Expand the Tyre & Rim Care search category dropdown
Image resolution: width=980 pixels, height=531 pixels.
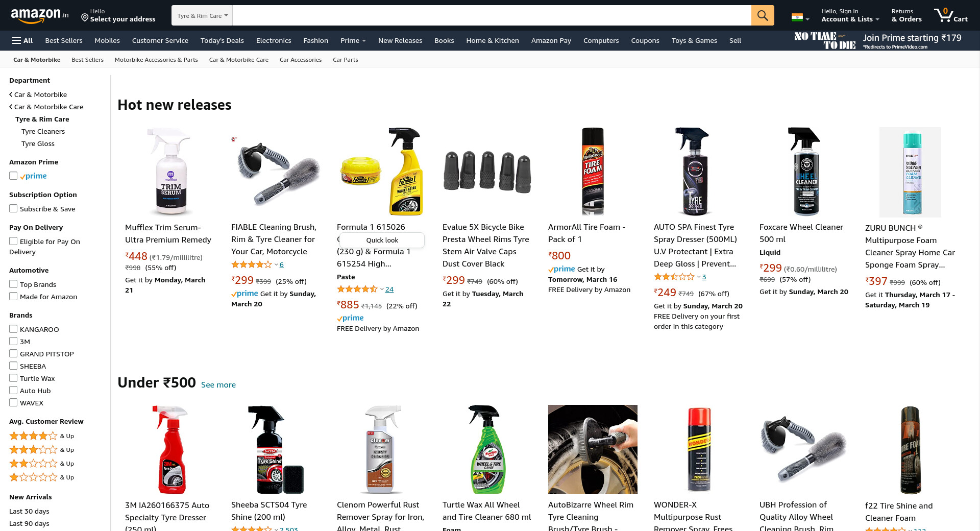point(202,15)
